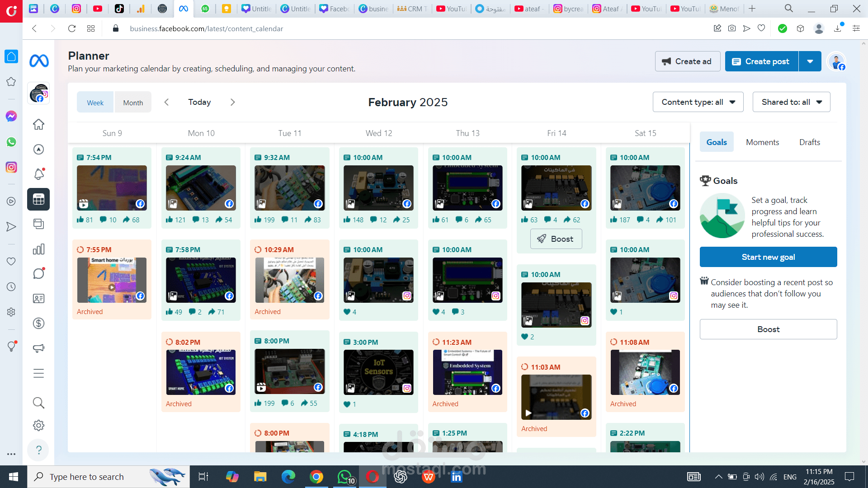Screen dimensions: 868x488
Task: Open Sunday 7:54 PM post thumbnail
Action: [x=112, y=188]
